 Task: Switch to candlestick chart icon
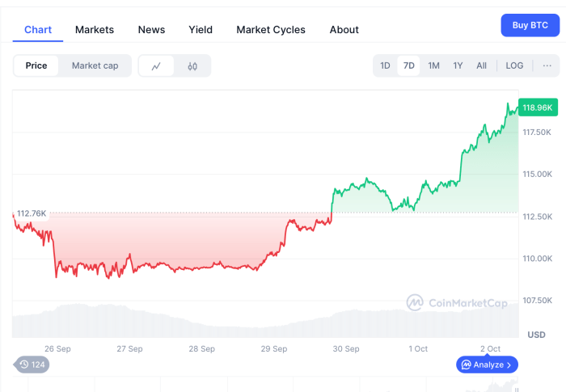(192, 66)
